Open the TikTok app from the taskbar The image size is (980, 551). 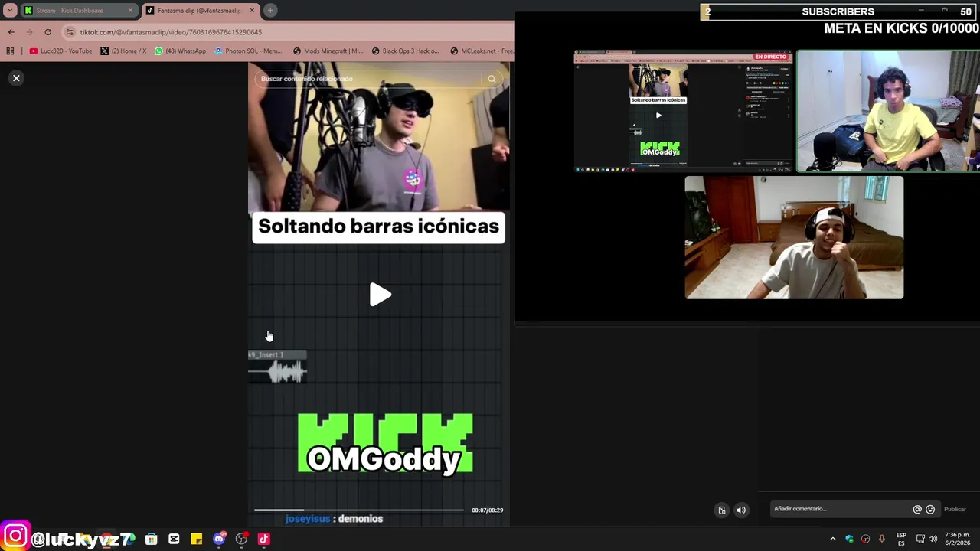264,539
